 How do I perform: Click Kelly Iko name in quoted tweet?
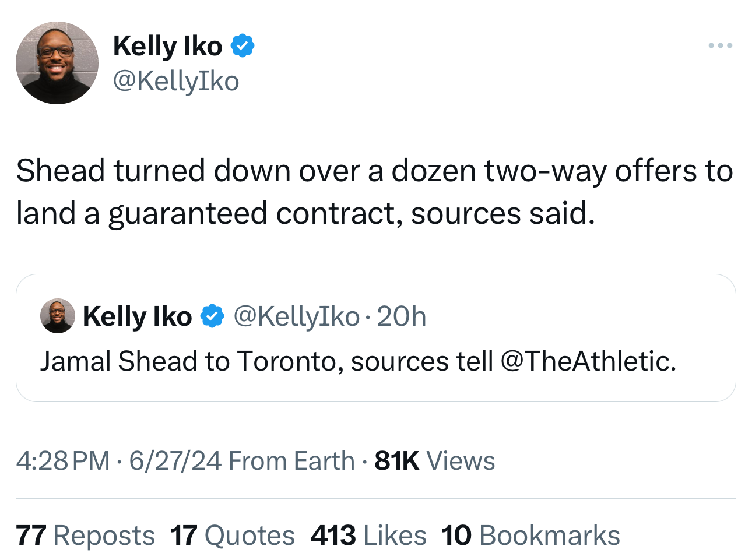click(x=137, y=316)
